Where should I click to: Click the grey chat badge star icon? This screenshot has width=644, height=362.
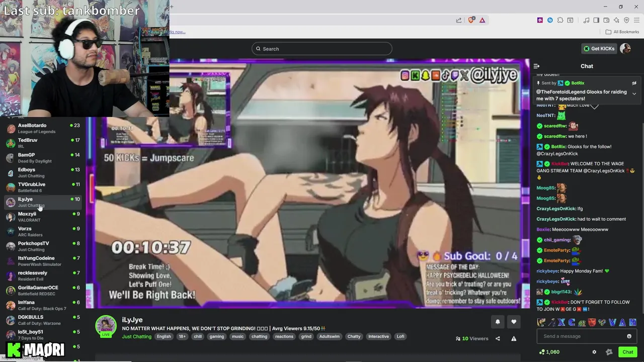(609, 352)
